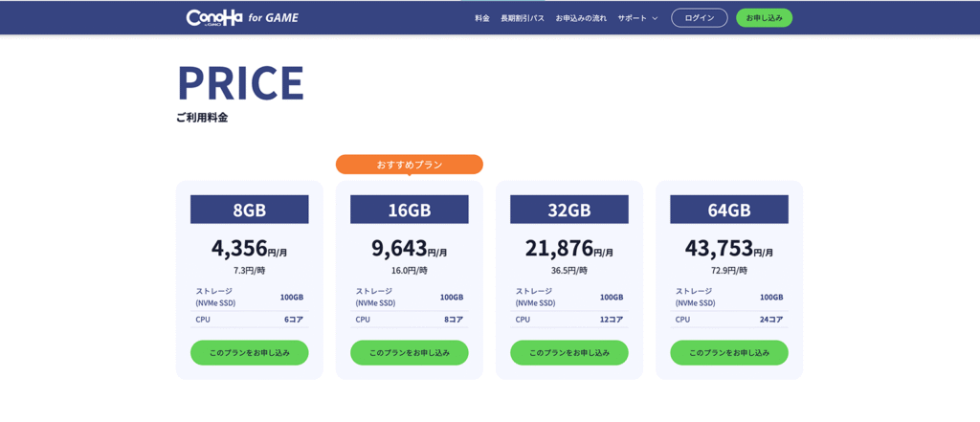Apply for the 8GB plan
Screen dimensions: 980x422
pos(249,352)
